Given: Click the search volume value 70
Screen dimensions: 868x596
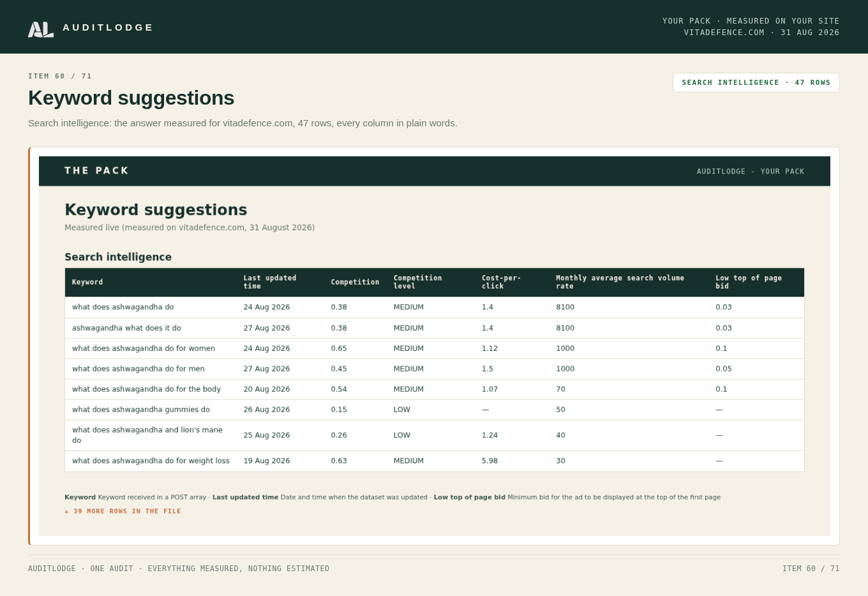Looking at the screenshot, I should 560,389.
